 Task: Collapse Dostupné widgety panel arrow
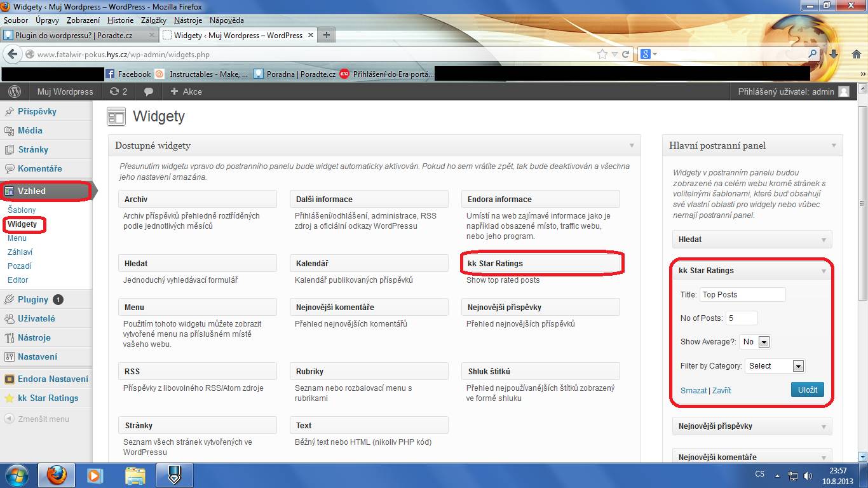[x=632, y=146]
